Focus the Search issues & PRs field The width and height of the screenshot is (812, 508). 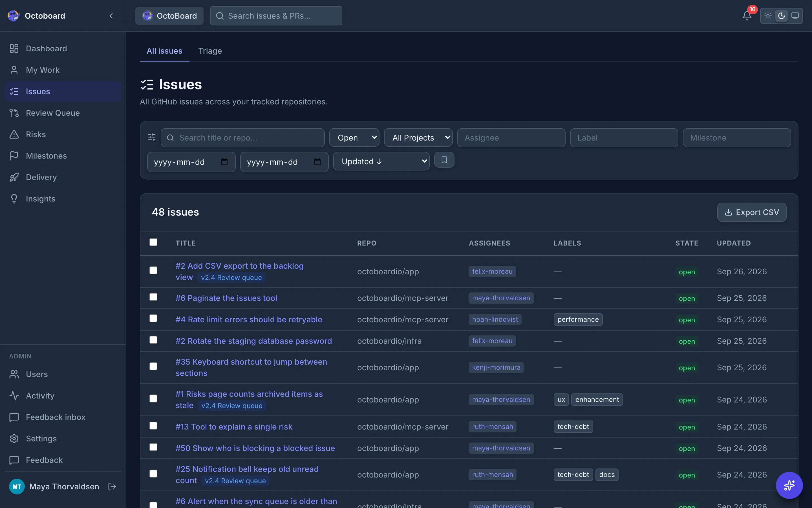coord(276,16)
